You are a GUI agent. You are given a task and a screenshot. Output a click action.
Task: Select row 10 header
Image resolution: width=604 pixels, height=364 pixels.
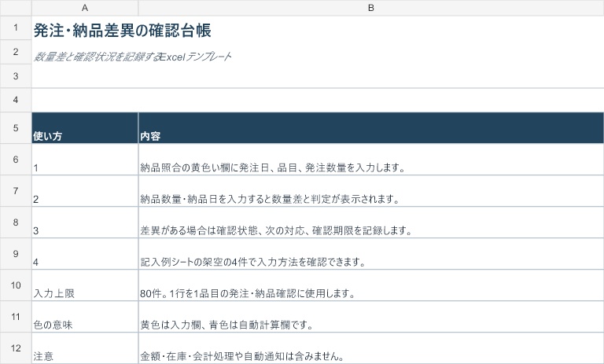pos(16,285)
